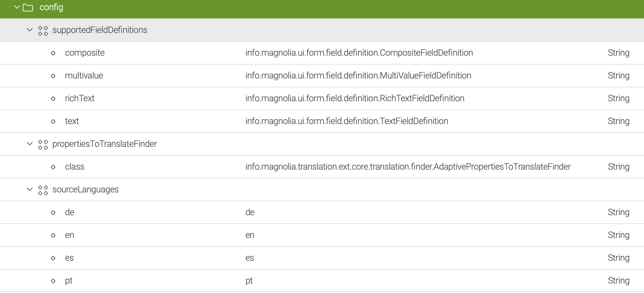This screenshot has width=644, height=293.
Task: Collapse the propertiesToTranslateFinder node
Action: [29, 144]
